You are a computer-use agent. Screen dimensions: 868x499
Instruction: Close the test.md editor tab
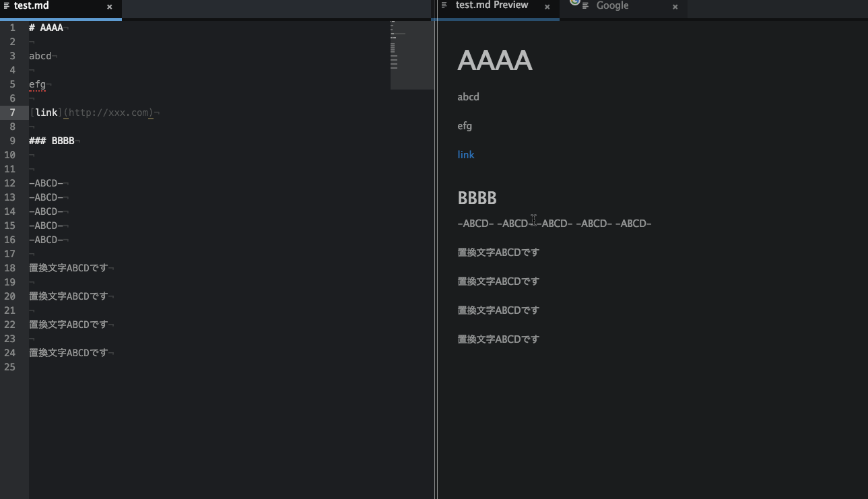tap(109, 7)
